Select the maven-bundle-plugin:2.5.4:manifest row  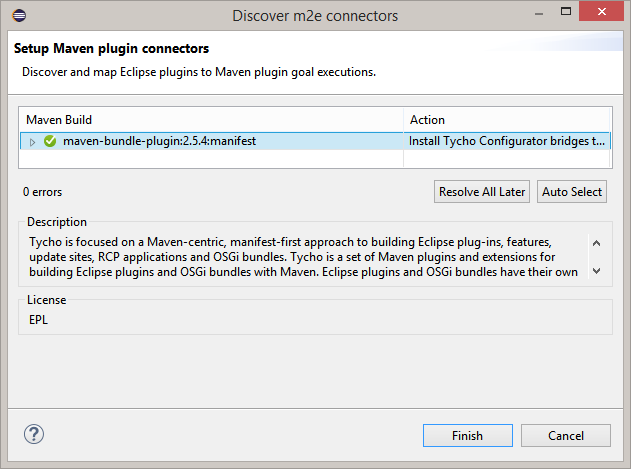(316, 141)
